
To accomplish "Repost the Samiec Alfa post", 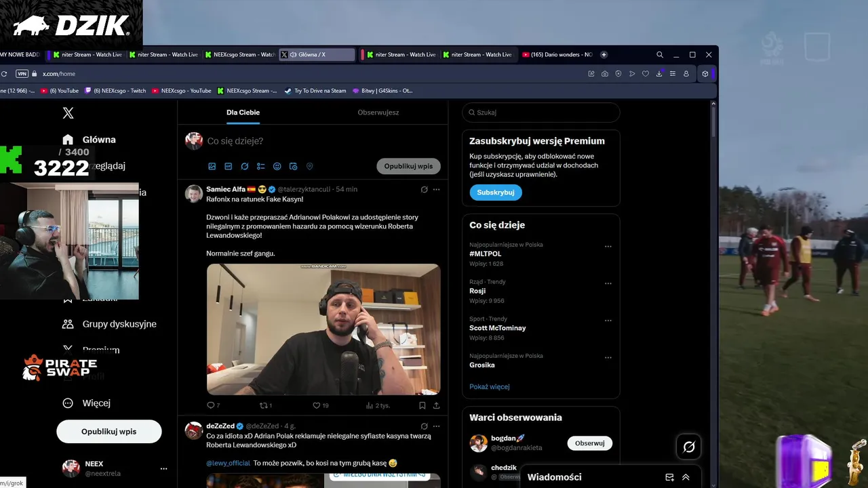I will pyautogui.click(x=266, y=405).
